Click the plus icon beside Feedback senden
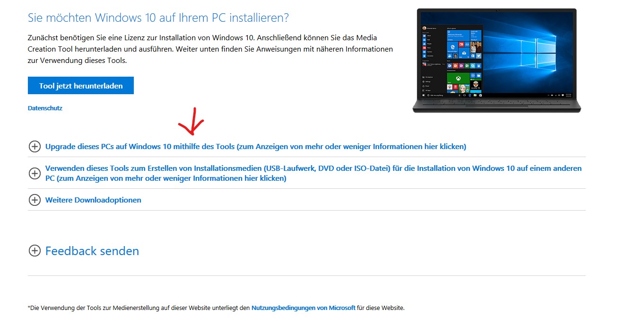The width and height of the screenshot is (644, 336). 35,250
